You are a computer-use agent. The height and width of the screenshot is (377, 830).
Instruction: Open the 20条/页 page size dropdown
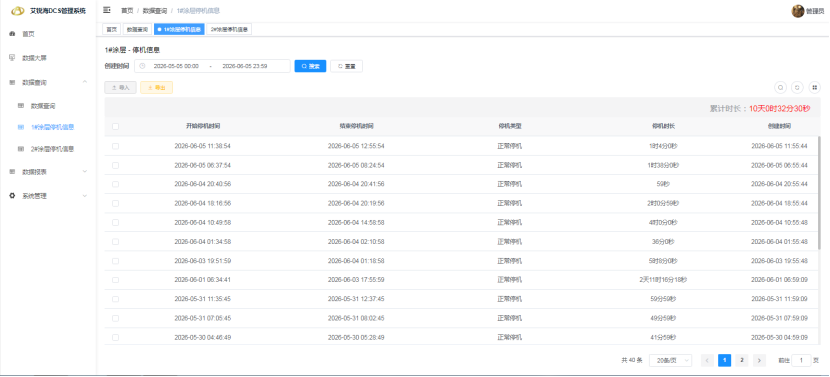[670, 360]
